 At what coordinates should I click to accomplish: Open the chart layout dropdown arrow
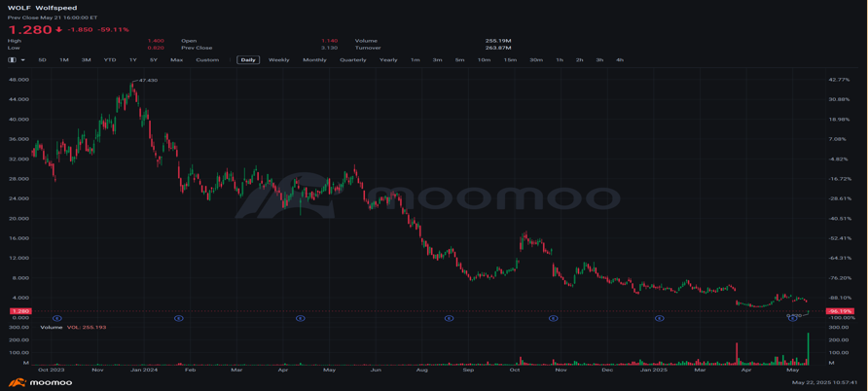tap(22, 59)
